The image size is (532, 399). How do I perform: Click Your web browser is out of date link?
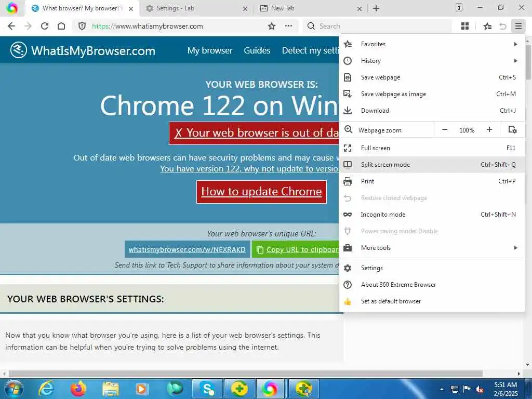(x=254, y=133)
